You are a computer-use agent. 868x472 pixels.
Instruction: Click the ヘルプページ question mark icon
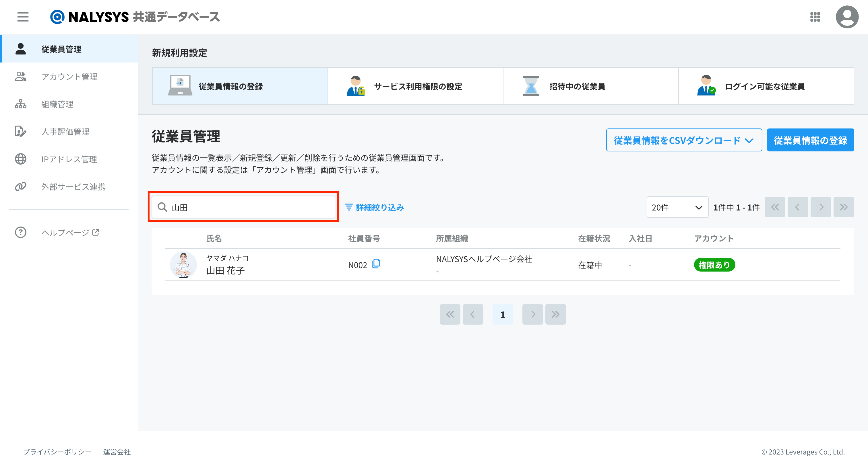pyautogui.click(x=21, y=232)
